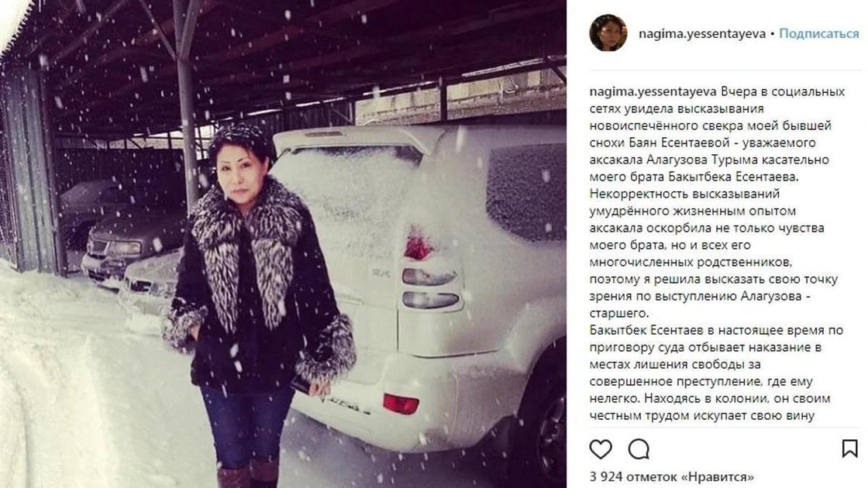Open nagima.yessentayeva's round profile avatar

pos(608,33)
